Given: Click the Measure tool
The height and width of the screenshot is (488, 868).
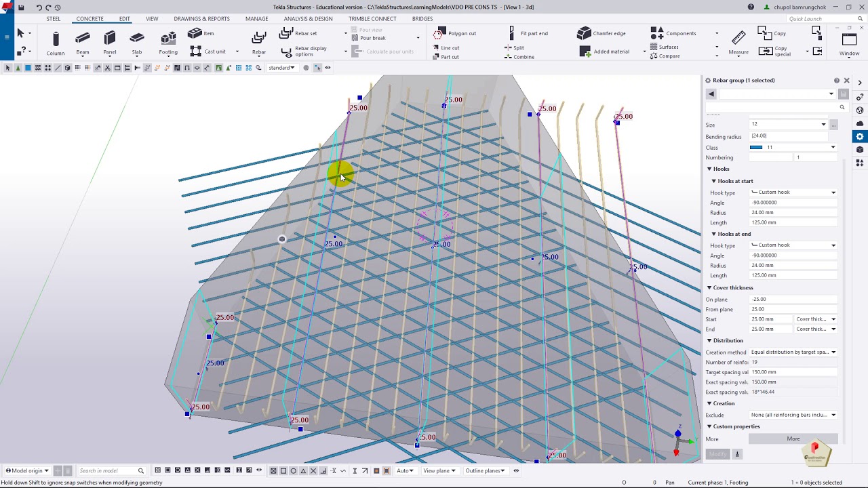Looking at the screenshot, I should [x=738, y=43].
